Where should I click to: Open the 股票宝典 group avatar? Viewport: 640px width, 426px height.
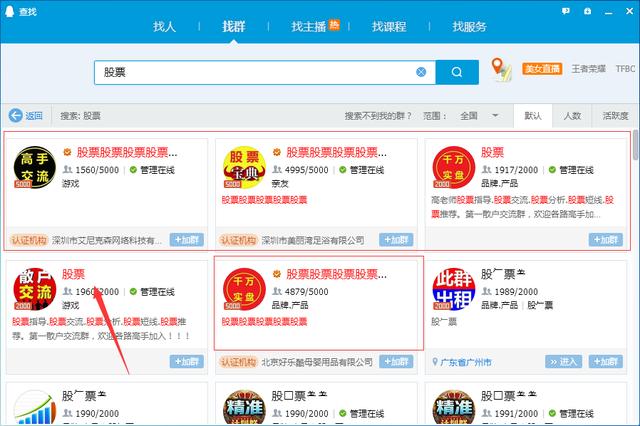pyautogui.click(x=244, y=167)
